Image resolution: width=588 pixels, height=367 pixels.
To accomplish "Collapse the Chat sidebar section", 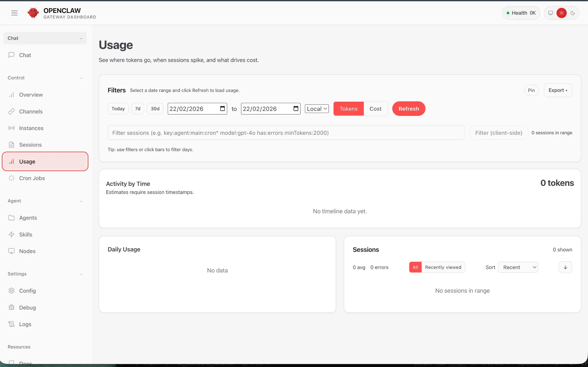I will click(x=45, y=38).
